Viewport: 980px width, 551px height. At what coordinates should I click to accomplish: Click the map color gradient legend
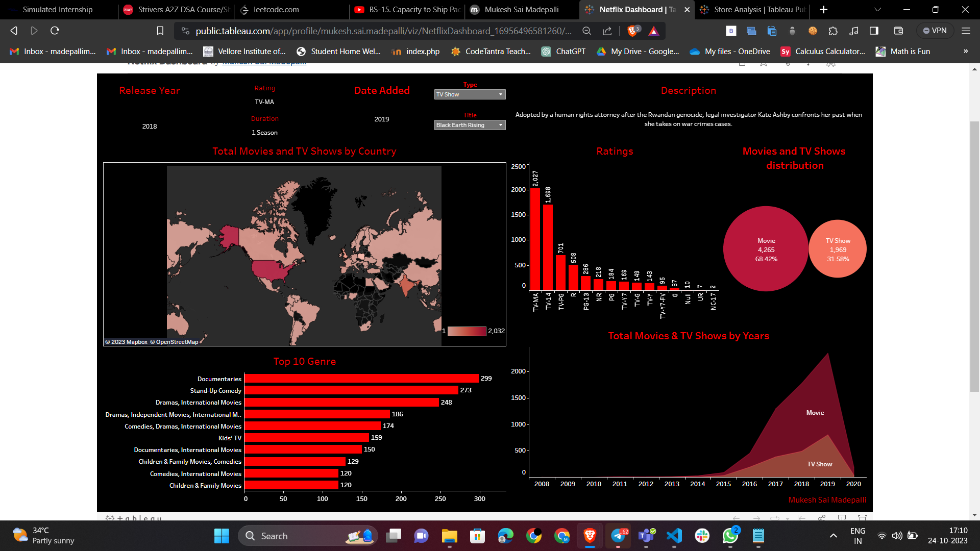(467, 331)
